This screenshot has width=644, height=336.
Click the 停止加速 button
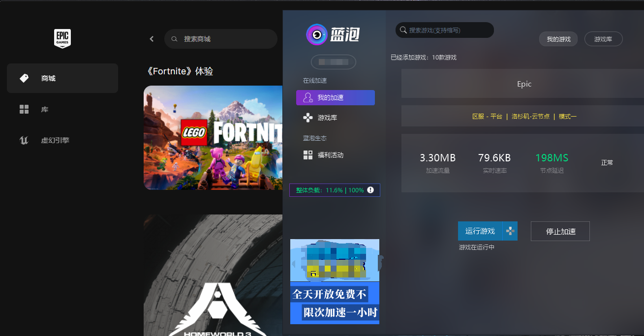pyautogui.click(x=560, y=231)
